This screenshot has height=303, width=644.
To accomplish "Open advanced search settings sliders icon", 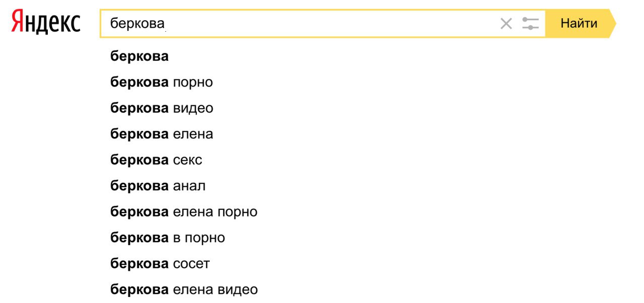I will coord(530,23).
